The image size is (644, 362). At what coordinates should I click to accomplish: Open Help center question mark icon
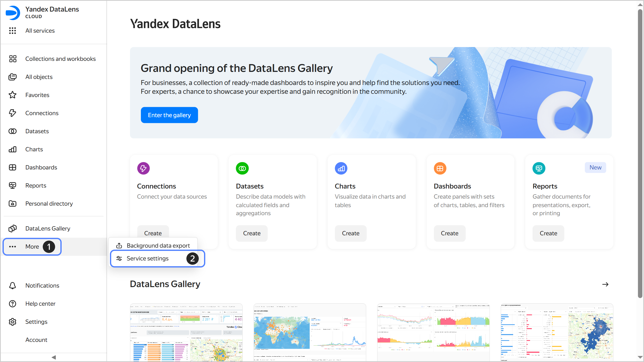tap(13, 304)
